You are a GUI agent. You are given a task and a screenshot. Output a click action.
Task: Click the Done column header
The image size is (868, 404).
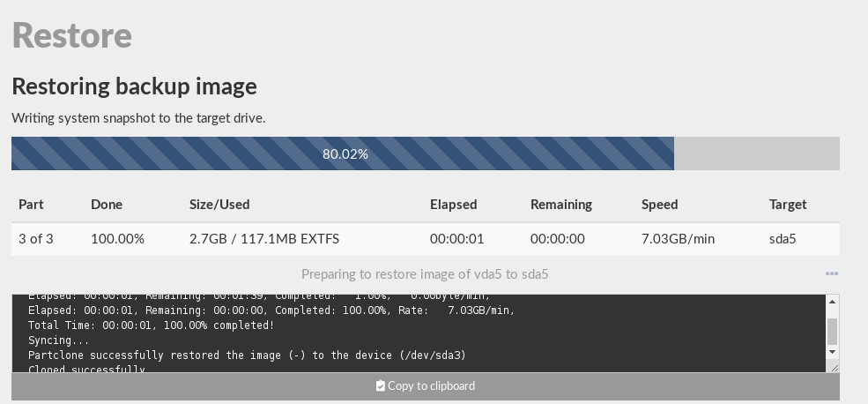tap(107, 205)
